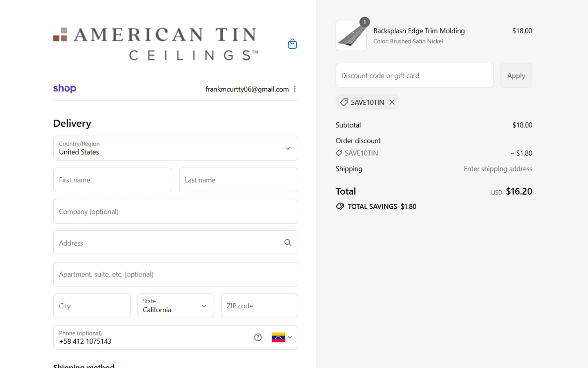Focus the ZIP code field
588x368 pixels.
point(260,306)
